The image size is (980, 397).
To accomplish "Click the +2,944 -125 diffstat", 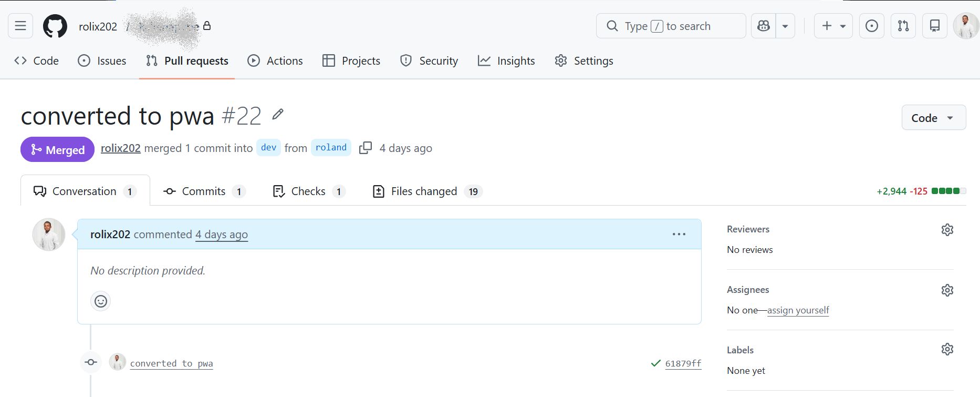I will click(921, 191).
